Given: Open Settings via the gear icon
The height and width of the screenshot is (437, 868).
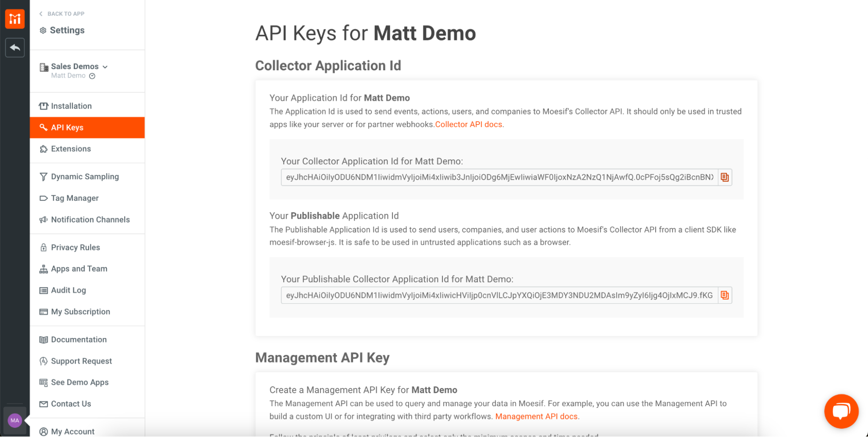Looking at the screenshot, I should (43, 30).
